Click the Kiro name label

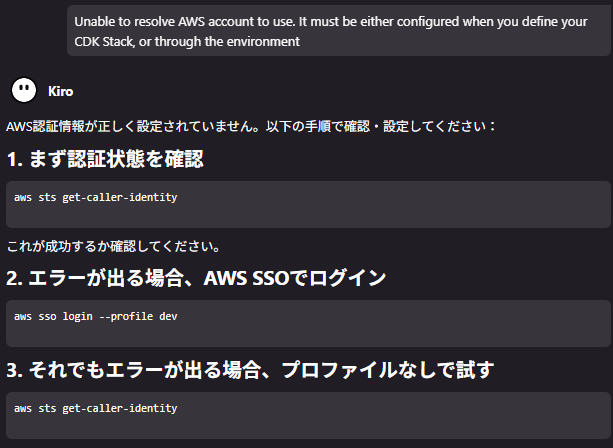(x=61, y=91)
